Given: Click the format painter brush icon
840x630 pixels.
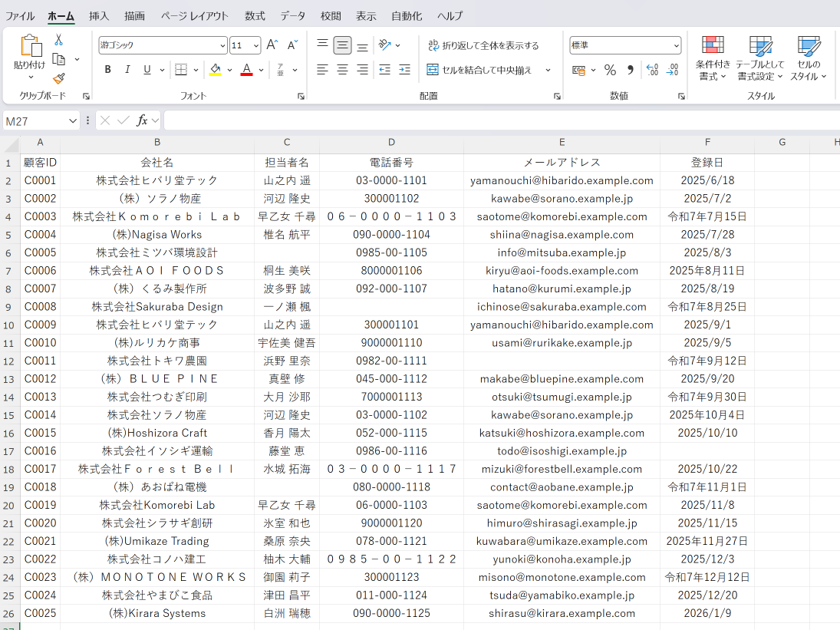Looking at the screenshot, I should click(59, 79).
